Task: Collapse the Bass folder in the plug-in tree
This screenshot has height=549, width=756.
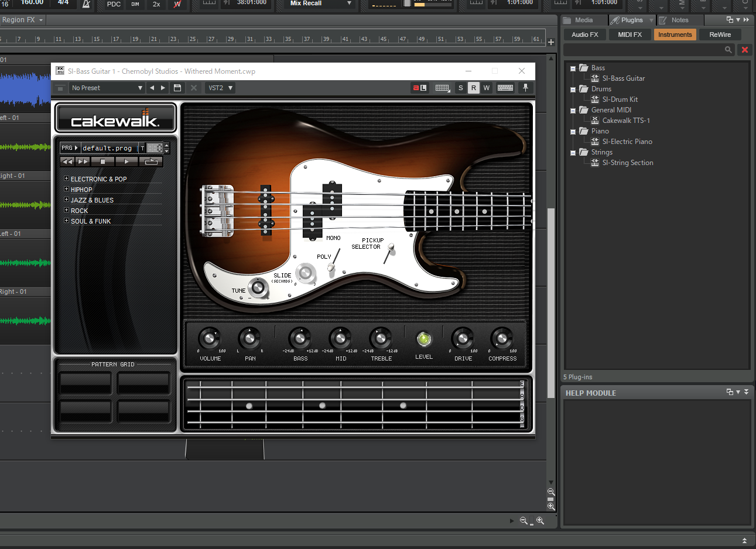Action: [x=573, y=68]
